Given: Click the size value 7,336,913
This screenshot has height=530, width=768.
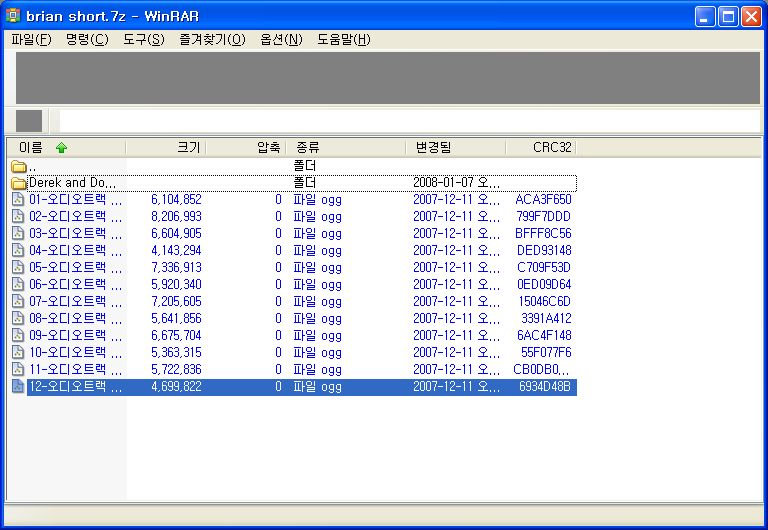Looking at the screenshot, I should (x=176, y=267).
